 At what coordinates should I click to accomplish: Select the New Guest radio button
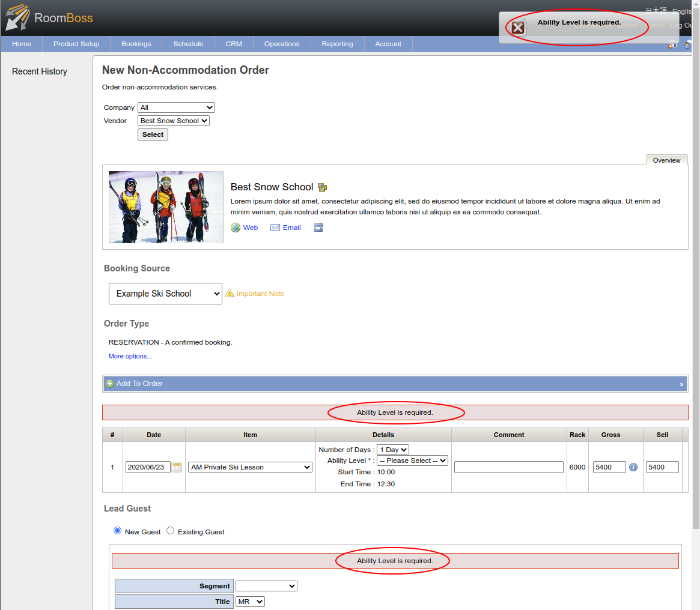click(117, 531)
